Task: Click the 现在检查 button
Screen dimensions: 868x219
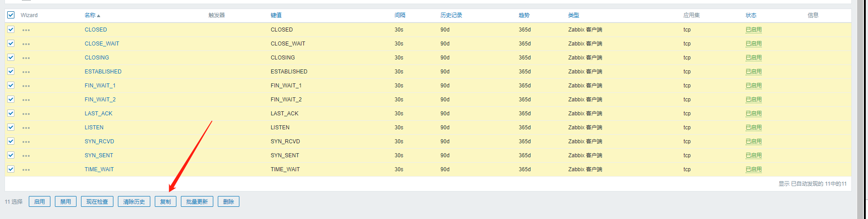Action: pyautogui.click(x=97, y=201)
